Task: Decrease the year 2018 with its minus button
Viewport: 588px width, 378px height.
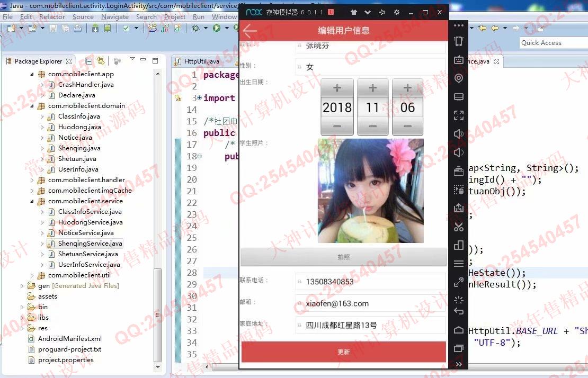Action: [337, 127]
